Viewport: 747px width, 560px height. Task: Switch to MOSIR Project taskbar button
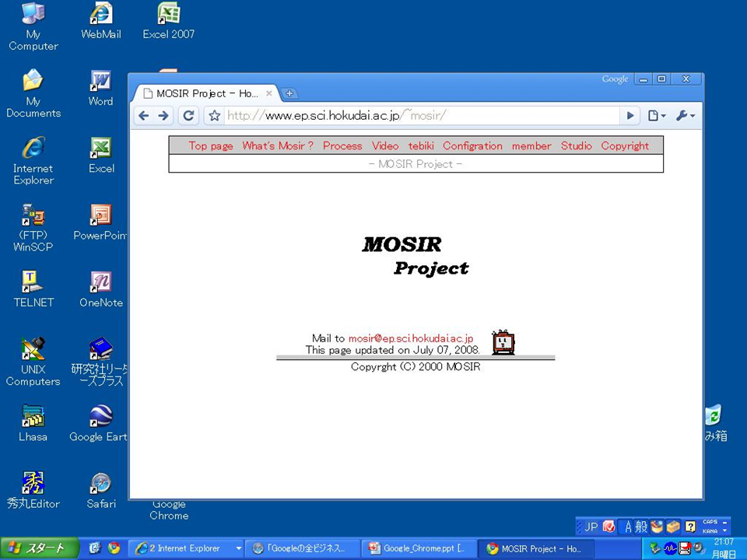pos(535,548)
